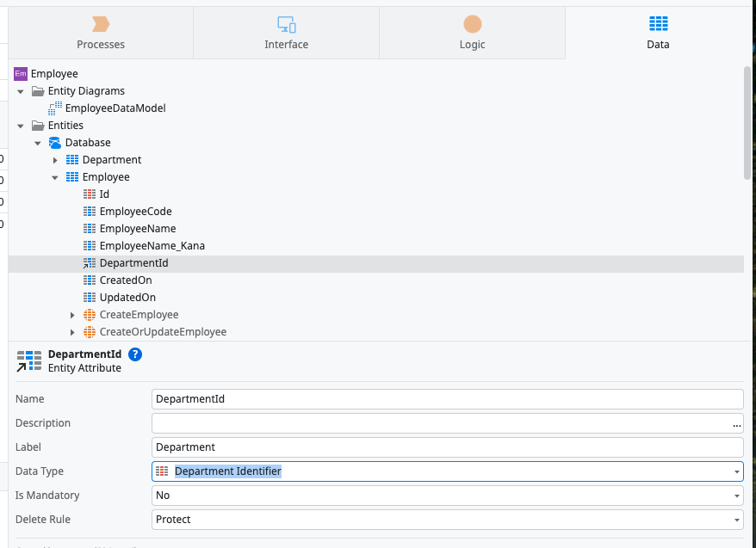Click the EmployeeName attribute icon

(x=90, y=229)
